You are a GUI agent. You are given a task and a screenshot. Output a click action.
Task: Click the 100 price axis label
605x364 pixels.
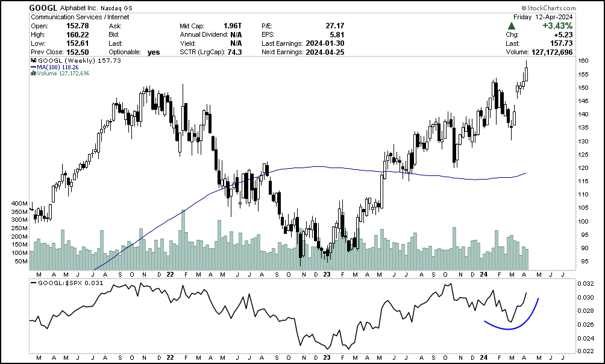click(582, 222)
